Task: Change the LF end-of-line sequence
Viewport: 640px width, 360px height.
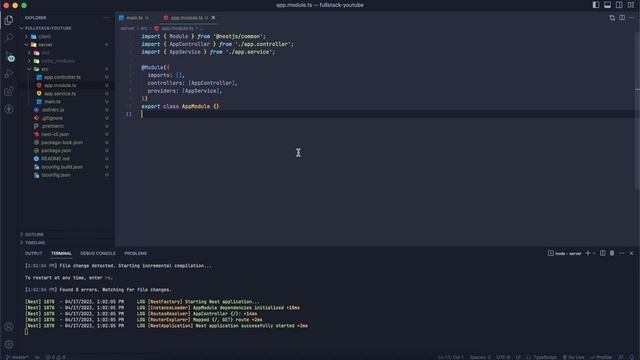Action: pos(518,357)
